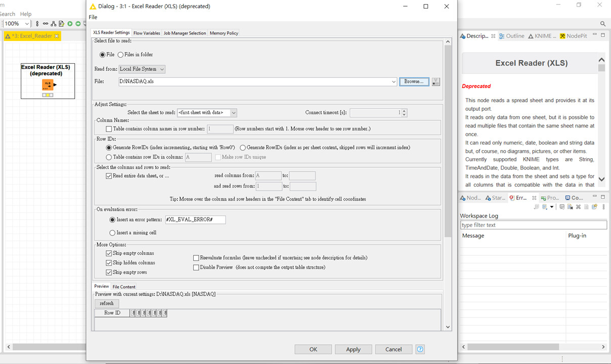The image size is (611, 364).
Task: Select the Files in folder radio button
Action: click(x=120, y=55)
